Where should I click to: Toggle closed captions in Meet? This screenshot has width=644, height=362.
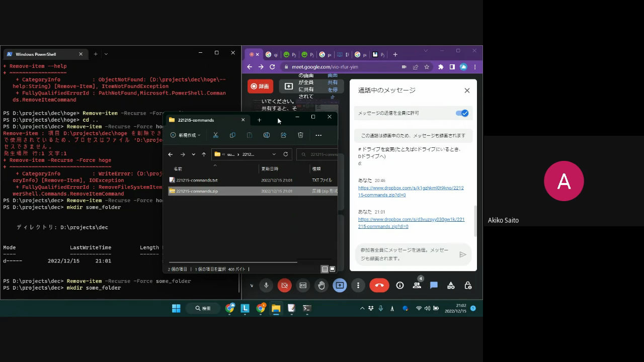303,286
